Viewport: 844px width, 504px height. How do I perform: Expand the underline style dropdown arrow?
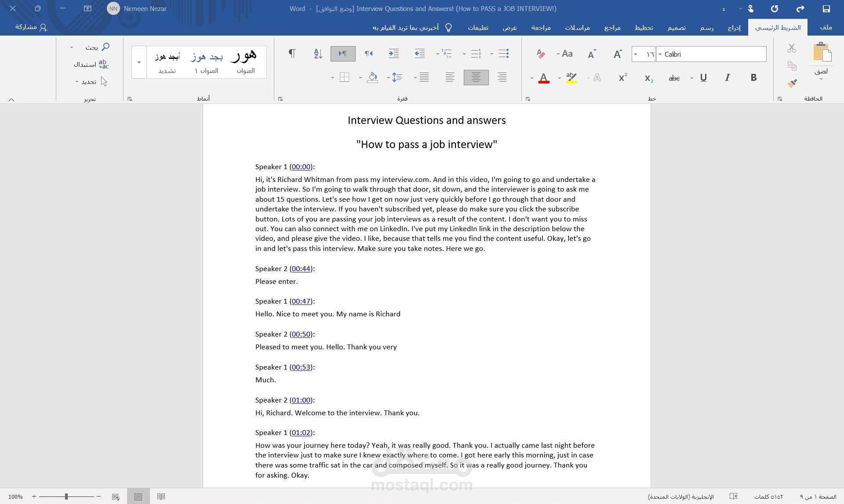coord(692,78)
